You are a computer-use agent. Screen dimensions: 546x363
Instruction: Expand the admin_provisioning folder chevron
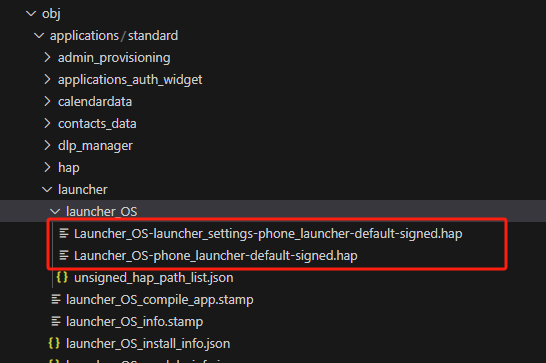pyautogui.click(x=47, y=57)
